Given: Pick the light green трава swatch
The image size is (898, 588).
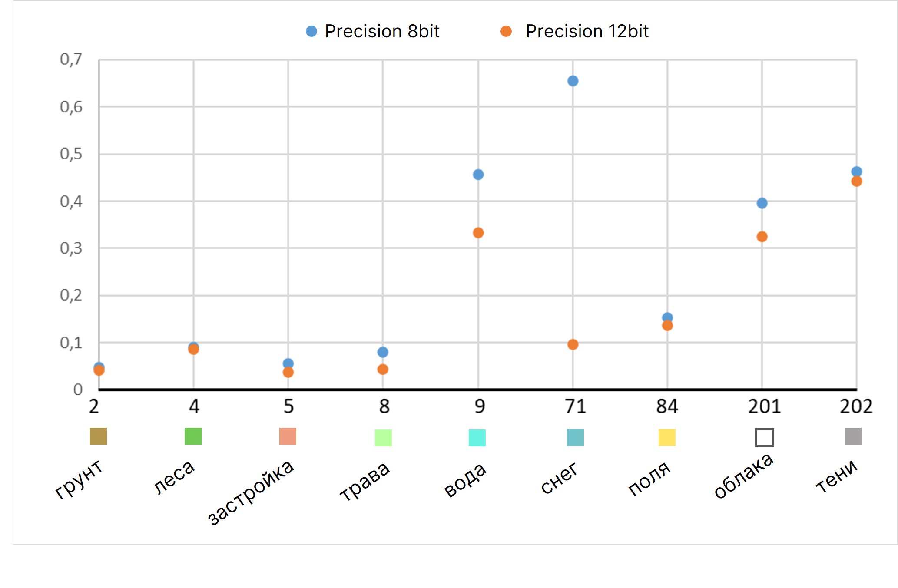Looking at the screenshot, I should pos(383,438).
